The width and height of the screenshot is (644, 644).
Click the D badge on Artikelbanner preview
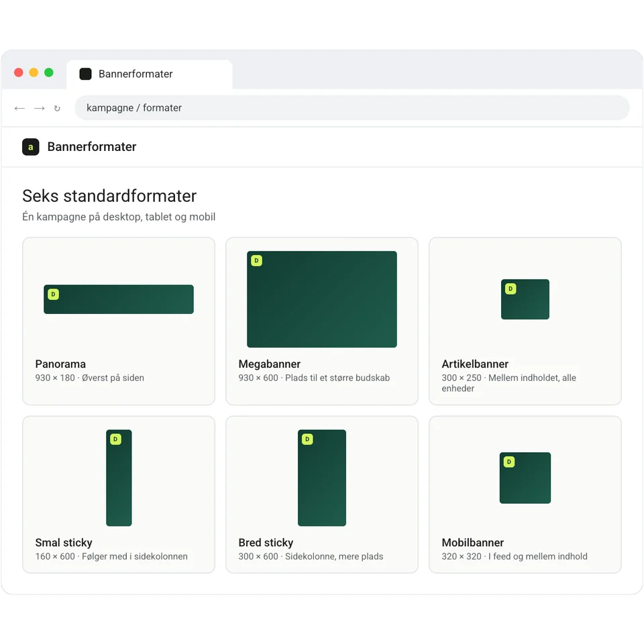pyautogui.click(x=511, y=288)
